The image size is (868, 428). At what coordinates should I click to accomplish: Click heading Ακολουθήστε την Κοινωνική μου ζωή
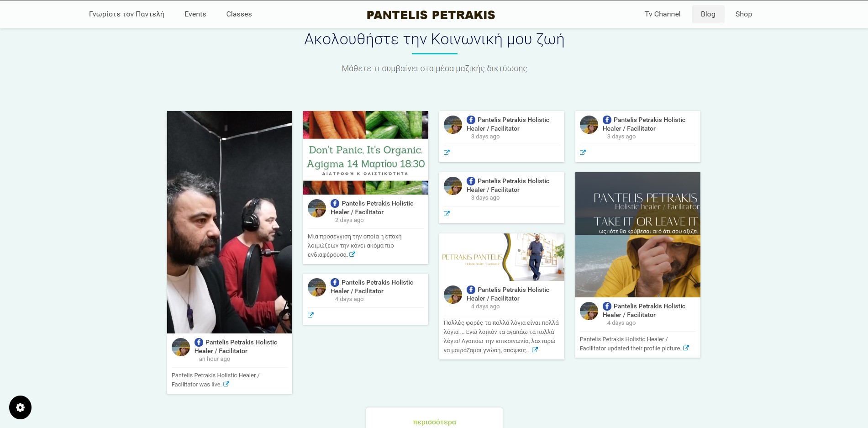434,39
